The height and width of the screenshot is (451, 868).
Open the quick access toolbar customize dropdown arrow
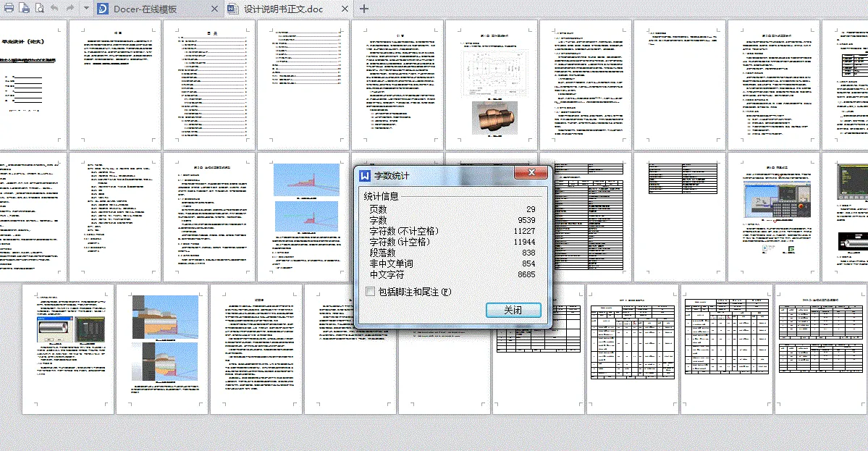85,8
